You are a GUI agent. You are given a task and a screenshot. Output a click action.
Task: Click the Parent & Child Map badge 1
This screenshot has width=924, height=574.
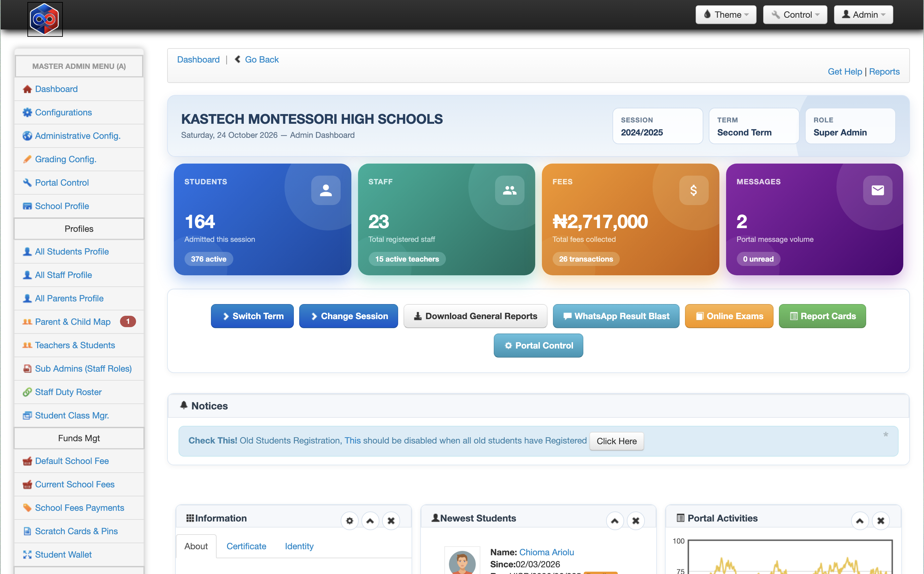click(128, 321)
